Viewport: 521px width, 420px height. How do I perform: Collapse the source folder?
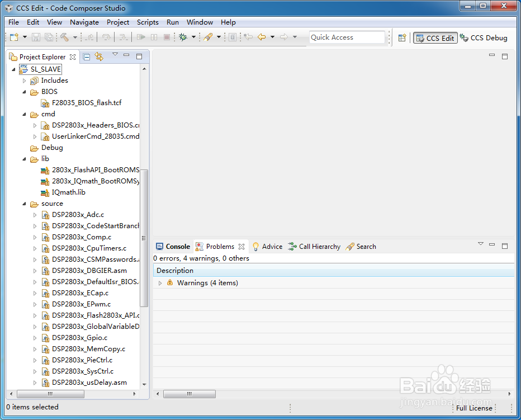coord(24,204)
